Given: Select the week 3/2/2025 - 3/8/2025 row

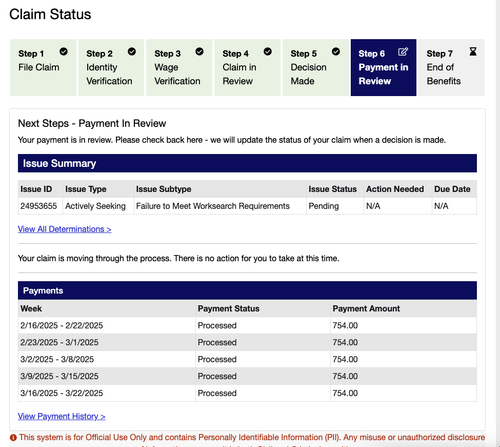Looking at the screenshot, I should (x=247, y=359).
